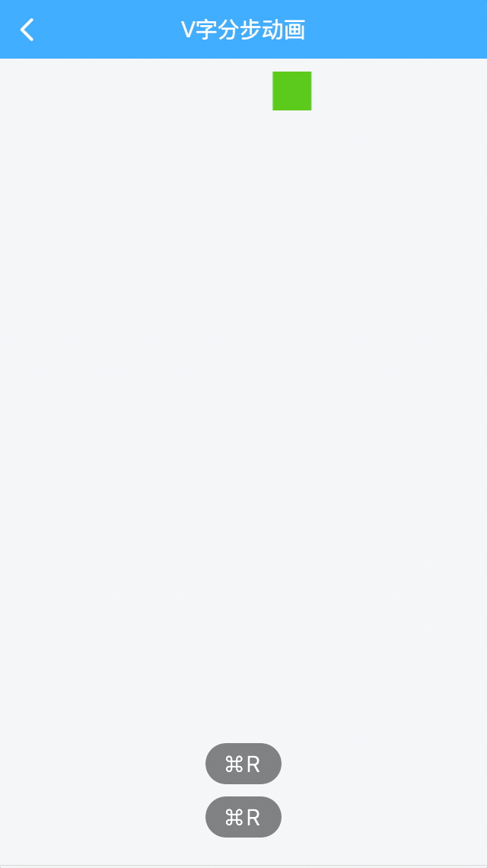
Task: Click the lower ⌘R pill button
Action: [x=243, y=817]
